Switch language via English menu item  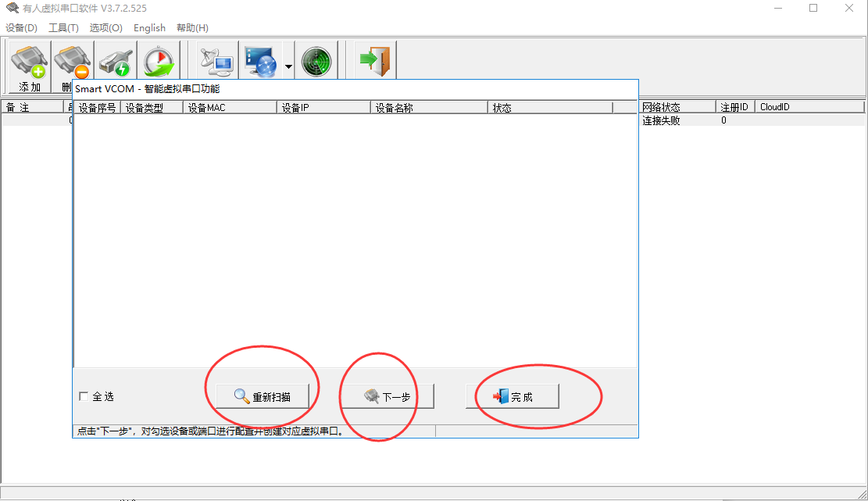(149, 28)
